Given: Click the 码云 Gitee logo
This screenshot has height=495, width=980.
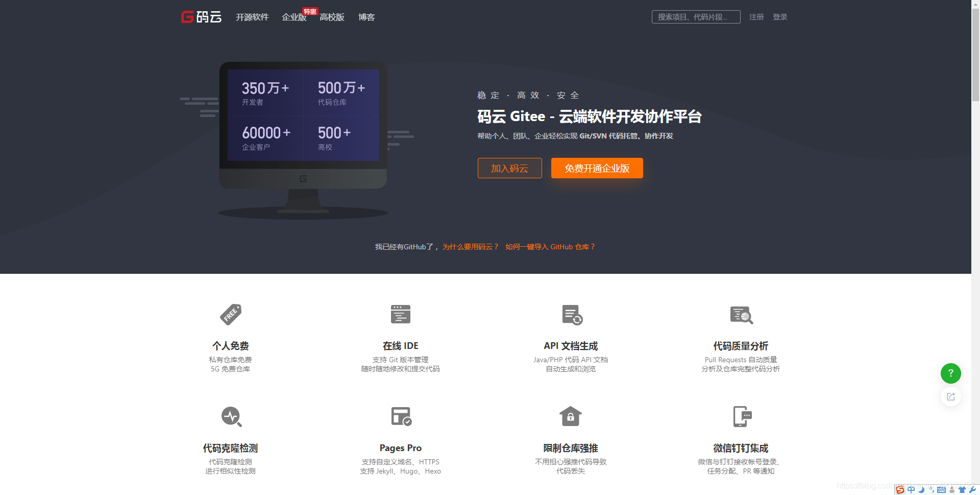Looking at the screenshot, I should (202, 17).
